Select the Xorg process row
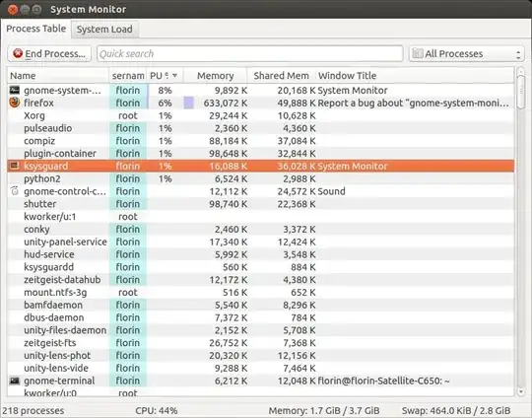This screenshot has height=418, width=532. (260, 115)
